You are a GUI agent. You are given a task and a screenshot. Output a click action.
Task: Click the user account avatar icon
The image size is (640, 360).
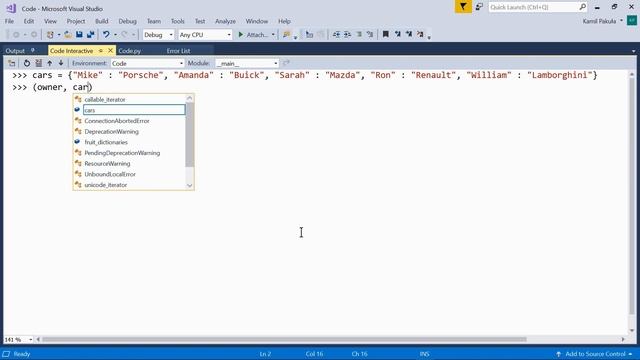coord(632,20)
